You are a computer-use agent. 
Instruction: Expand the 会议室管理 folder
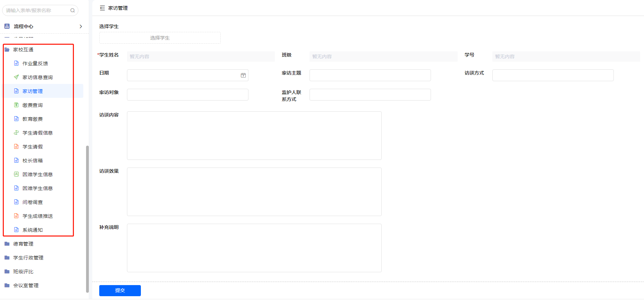26,285
